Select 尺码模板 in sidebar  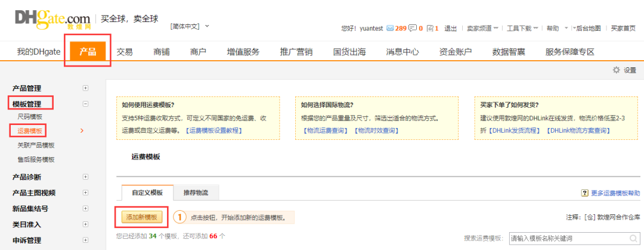[30, 117]
